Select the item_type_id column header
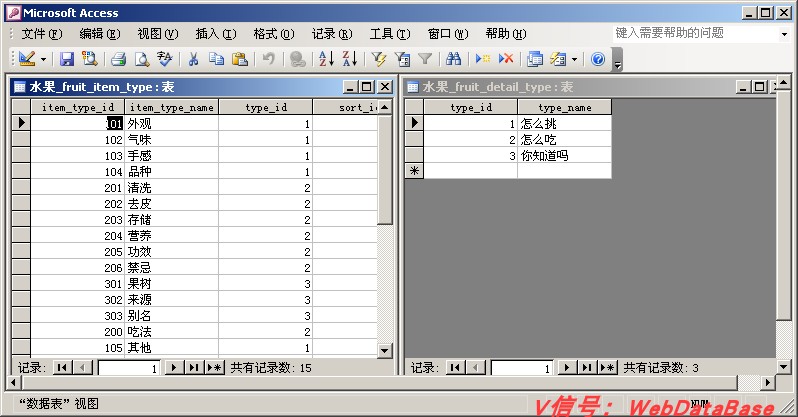Image resolution: width=798 pixels, height=417 pixels. tap(78, 107)
